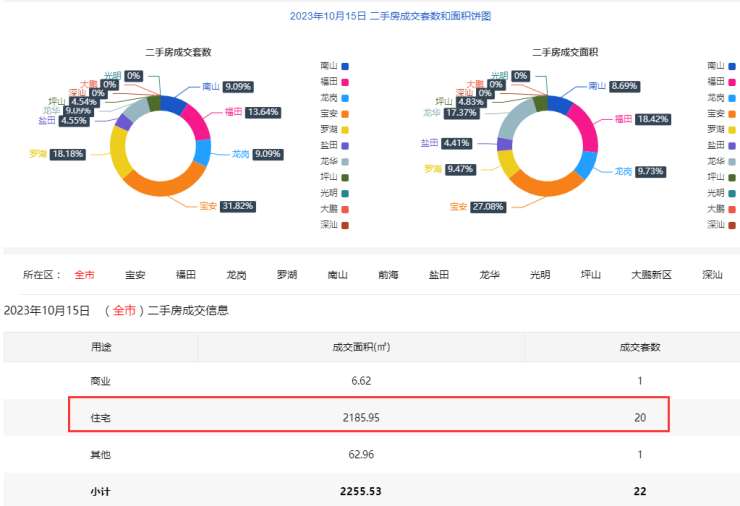Screen dimensions: 740x506
Task: Open the 大鹏新区 district tab
Action: coord(651,274)
